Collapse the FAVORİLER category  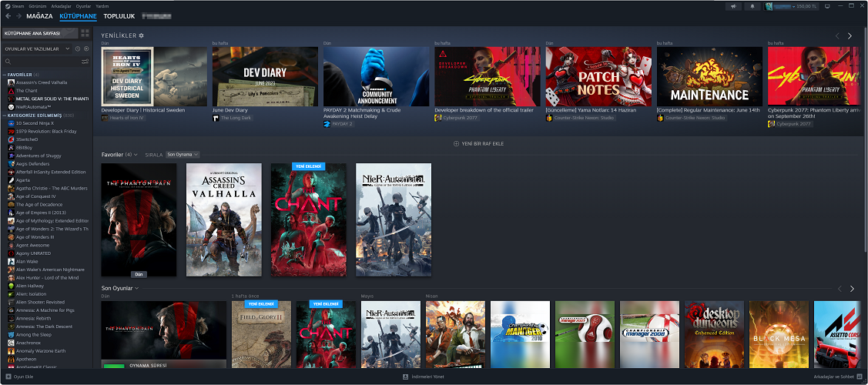pos(4,74)
